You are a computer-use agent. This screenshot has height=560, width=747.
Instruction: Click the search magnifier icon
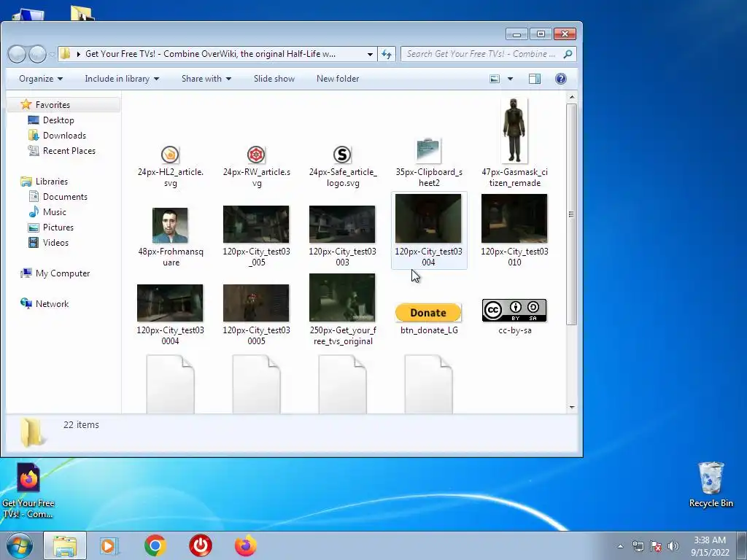click(568, 54)
